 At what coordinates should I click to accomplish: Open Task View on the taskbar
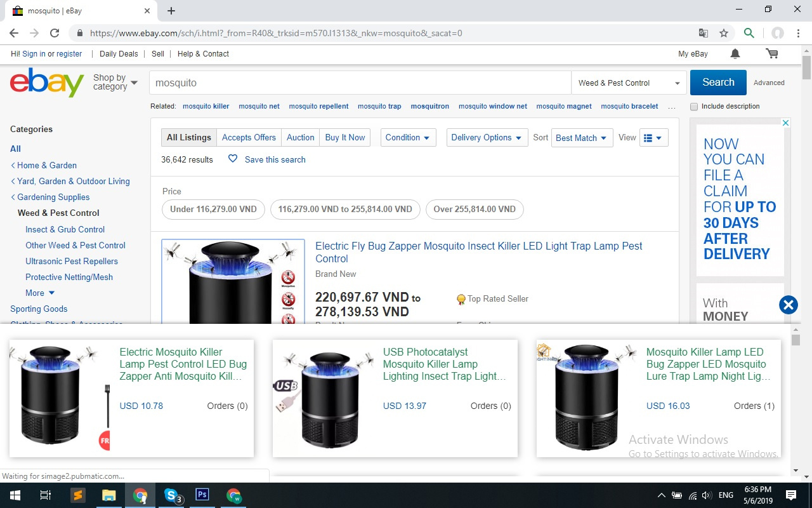click(x=45, y=495)
